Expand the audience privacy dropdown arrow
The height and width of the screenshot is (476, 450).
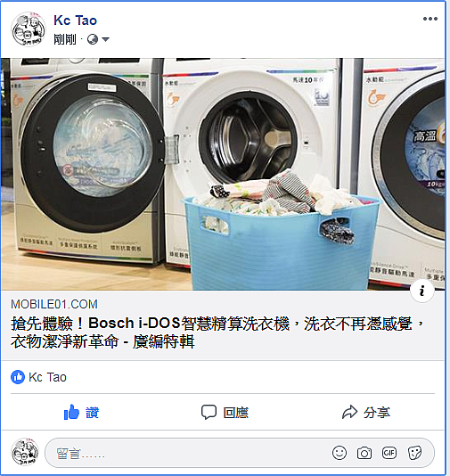(105, 39)
